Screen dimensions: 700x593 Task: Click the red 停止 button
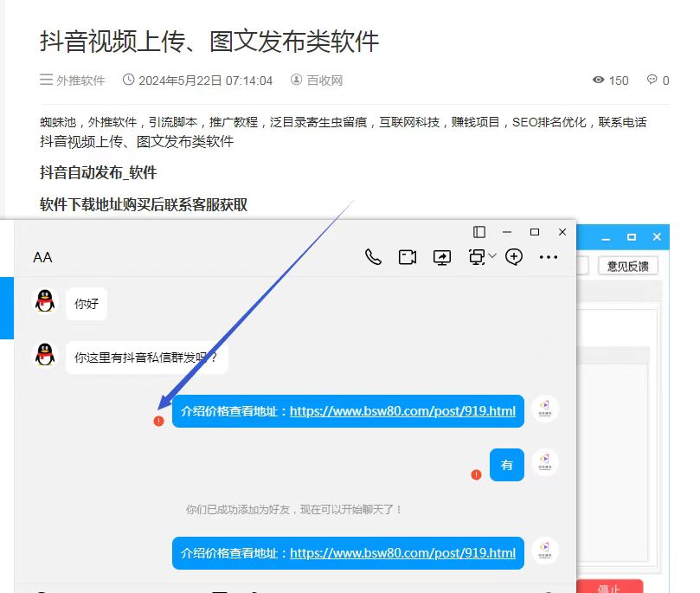tap(609, 586)
